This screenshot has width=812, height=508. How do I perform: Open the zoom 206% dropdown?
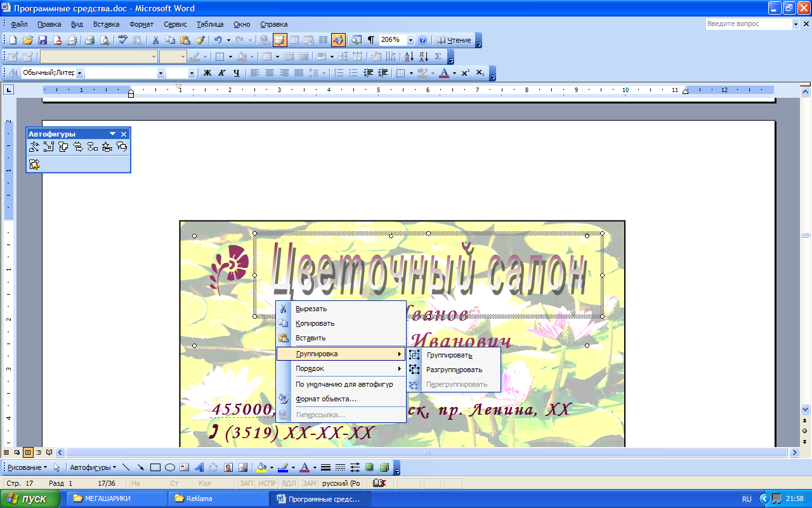click(410, 40)
